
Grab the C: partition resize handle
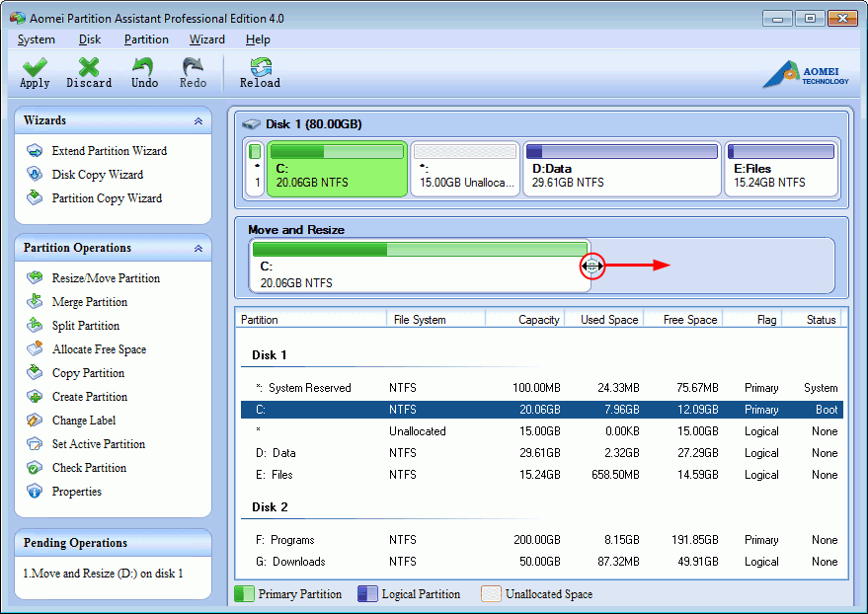pos(592,266)
